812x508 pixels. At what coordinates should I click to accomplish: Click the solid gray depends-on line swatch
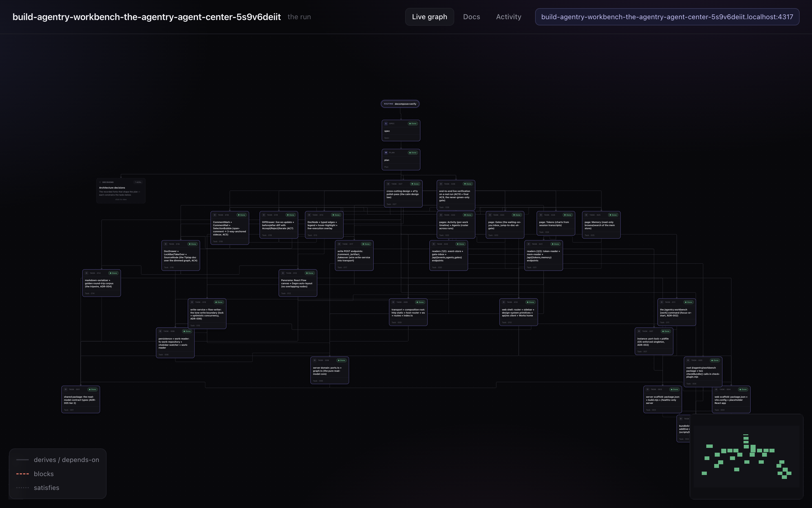(23, 460)
